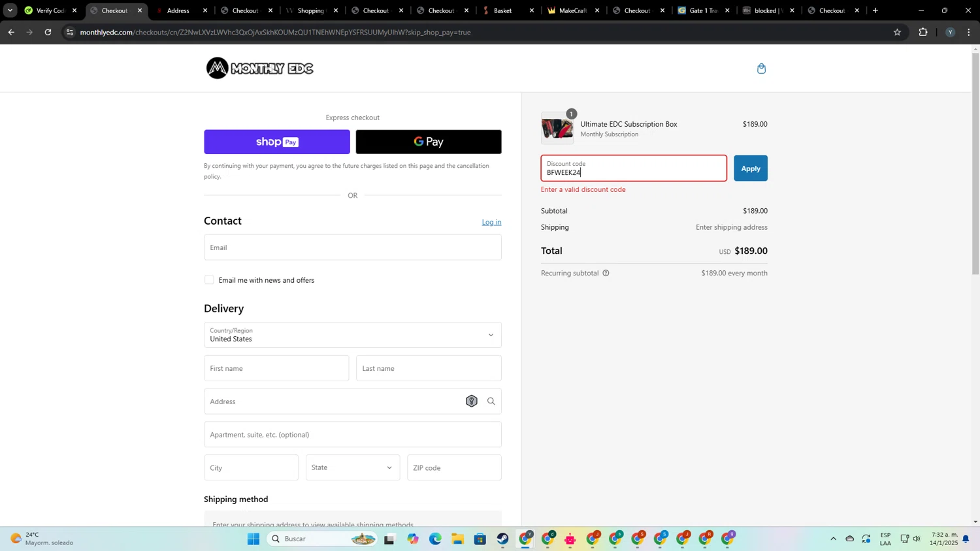Expand the Country/Region dropdown
This screenshot has height=551, width=980.
(x=352, y=335)
